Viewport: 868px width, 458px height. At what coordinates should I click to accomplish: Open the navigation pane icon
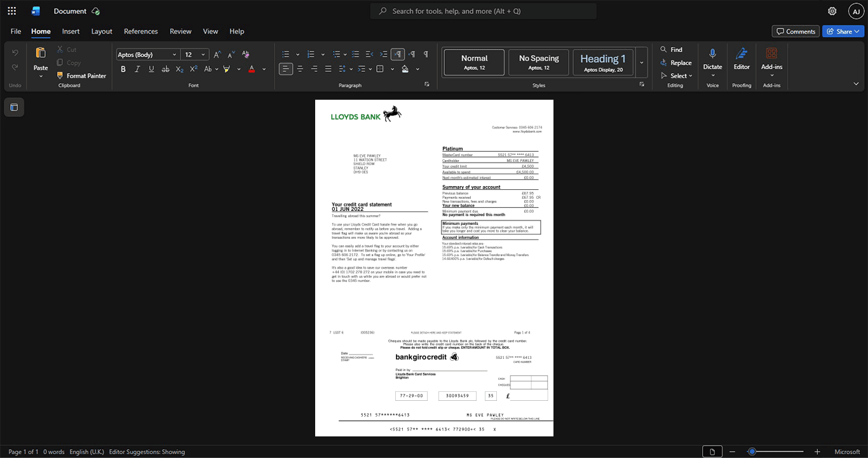tap(14, 107)
